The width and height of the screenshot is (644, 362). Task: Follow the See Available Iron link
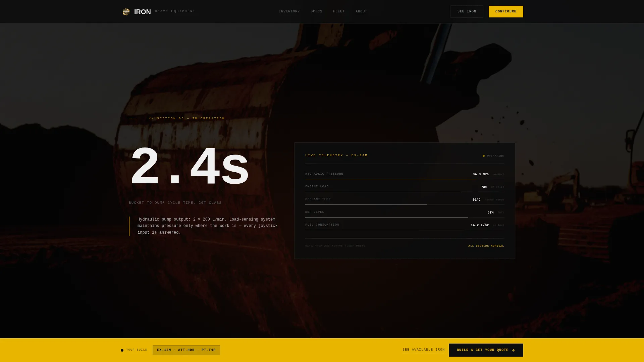[x=423, y=350]
